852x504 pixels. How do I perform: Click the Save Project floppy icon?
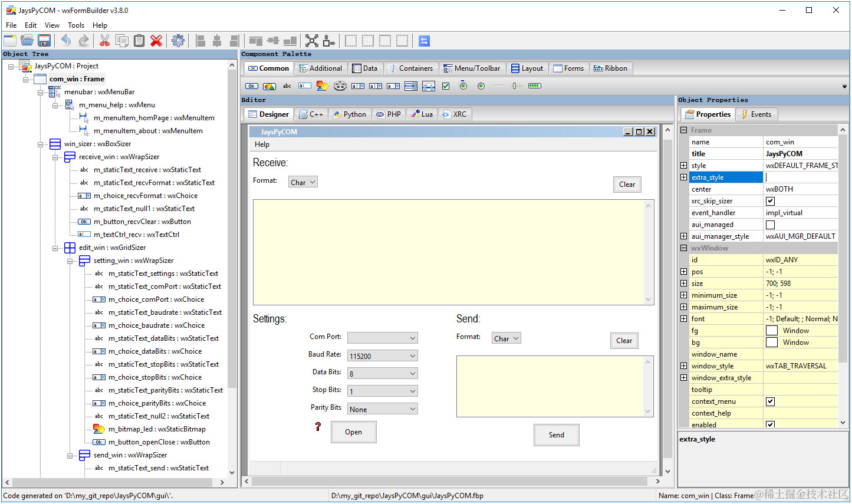coord(44,41)
